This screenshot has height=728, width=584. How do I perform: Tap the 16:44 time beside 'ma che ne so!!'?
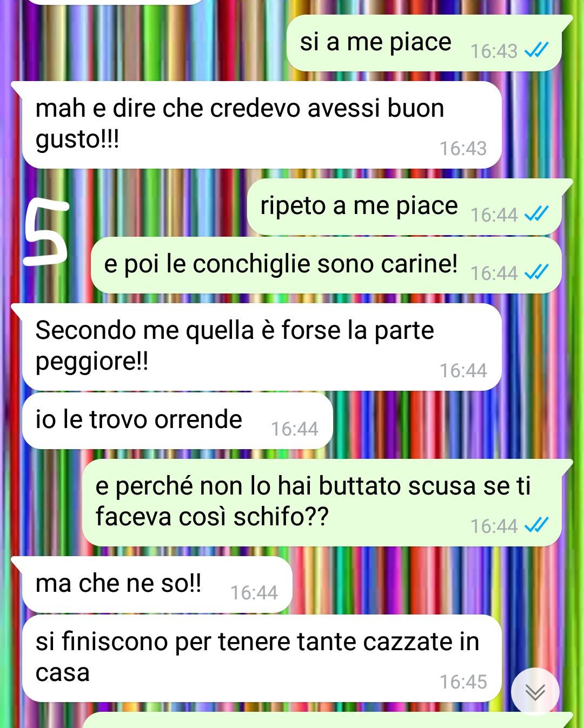point(254,593)
